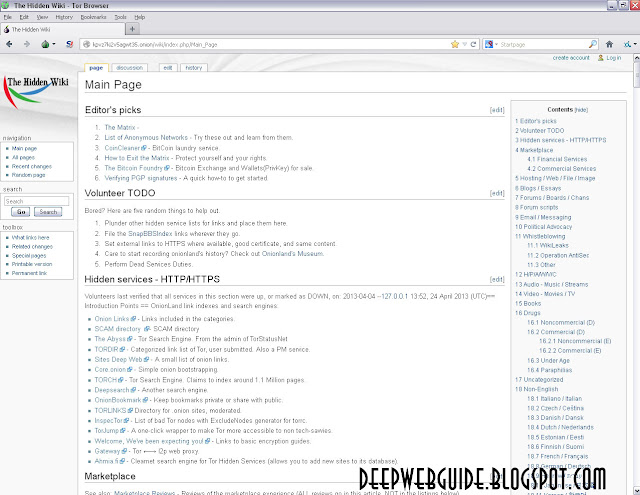Open dropdown next to the onion button
The height and width of the screenshot is (495, 640).
pos(53,44)
